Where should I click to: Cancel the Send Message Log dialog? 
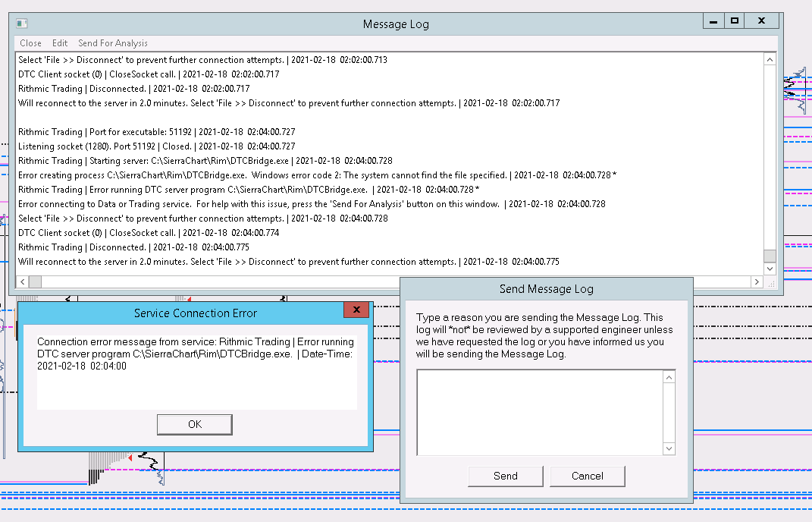[588, 476]
